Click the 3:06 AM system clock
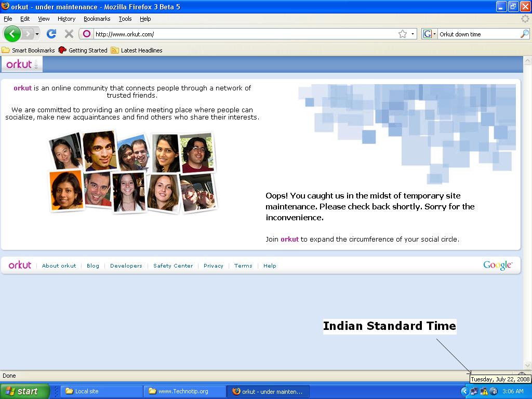This screenshot has width=532, height=399. pos(513,391)
